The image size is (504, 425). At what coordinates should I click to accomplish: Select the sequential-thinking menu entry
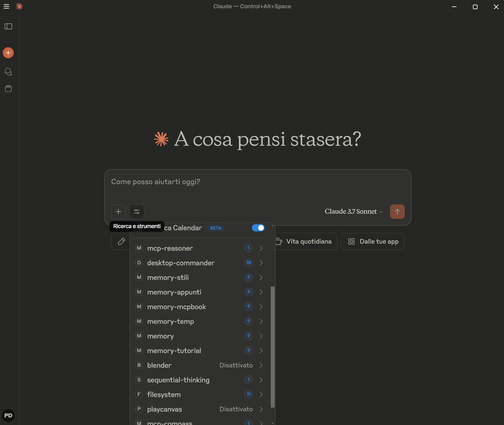coord(178,380)
